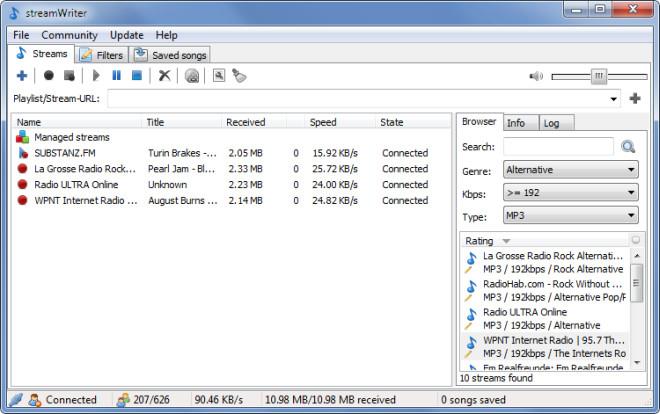Image resolution: width=660 pixels, height=414 pixels.
Task: Select RadioHab.com - Rock Without in browser list
Action: 546,290
